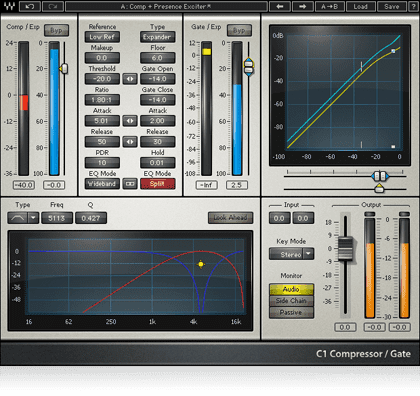The image size is (420, 396).
Task: Enable the Look Ahead button
Action: click(x=230, y=218)
